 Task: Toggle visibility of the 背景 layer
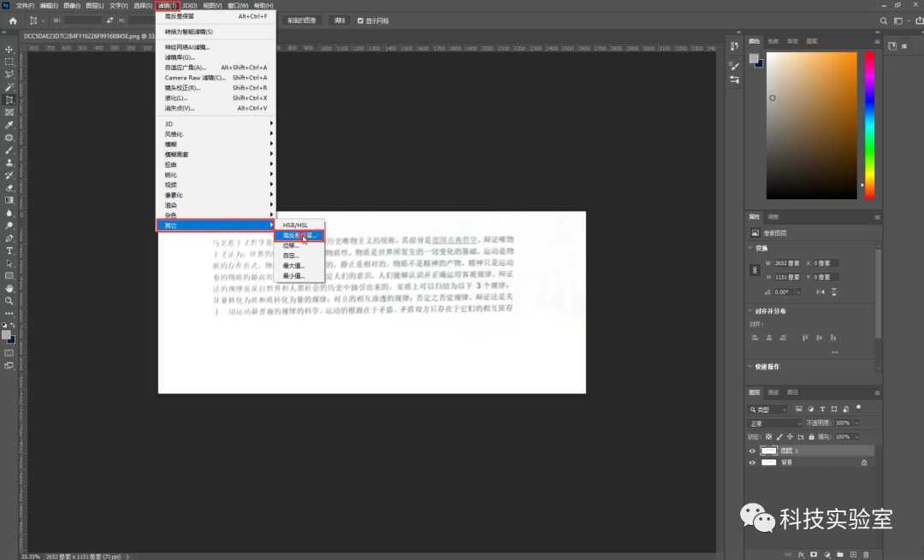(753, 463)
